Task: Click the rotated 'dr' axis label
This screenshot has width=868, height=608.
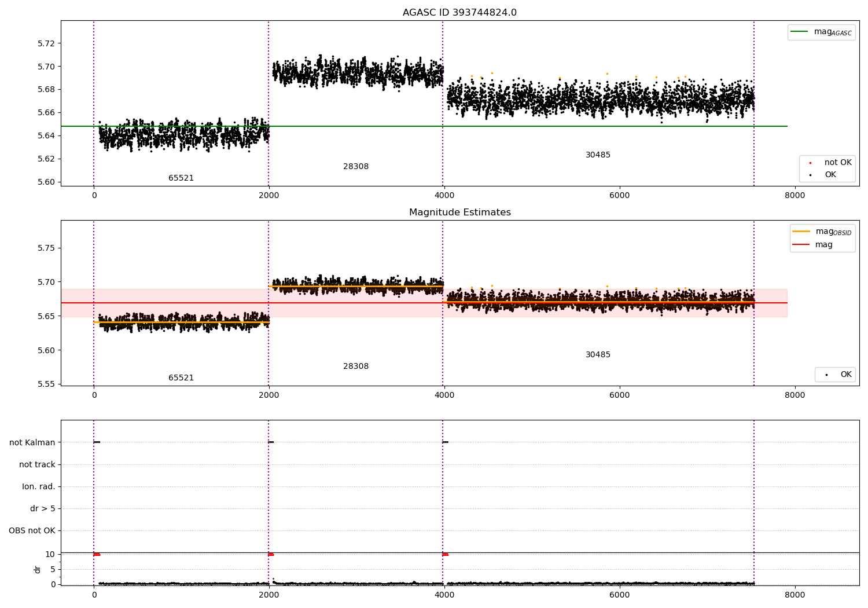Action: (38, 569)
